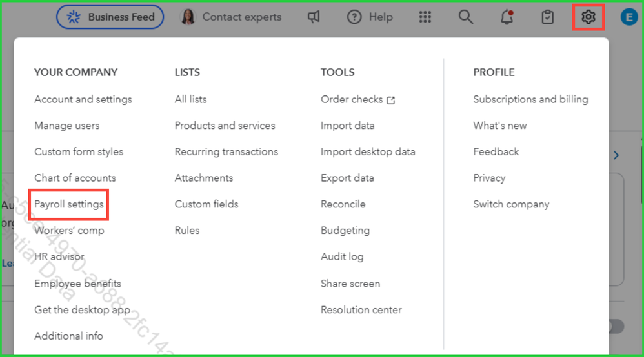Open Order checks external link

357,99
